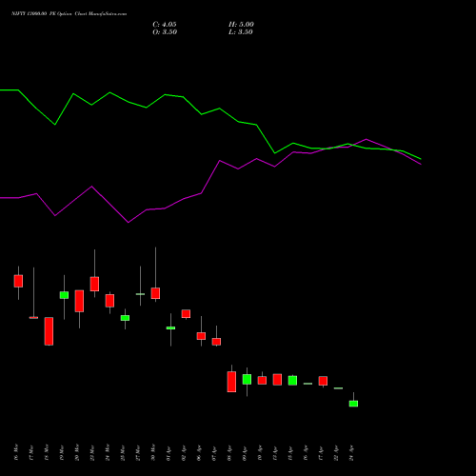Click the '07 Apr' date label
This screenshot has width=476, height=476.
pyautogui.click(x=214, y=453)
